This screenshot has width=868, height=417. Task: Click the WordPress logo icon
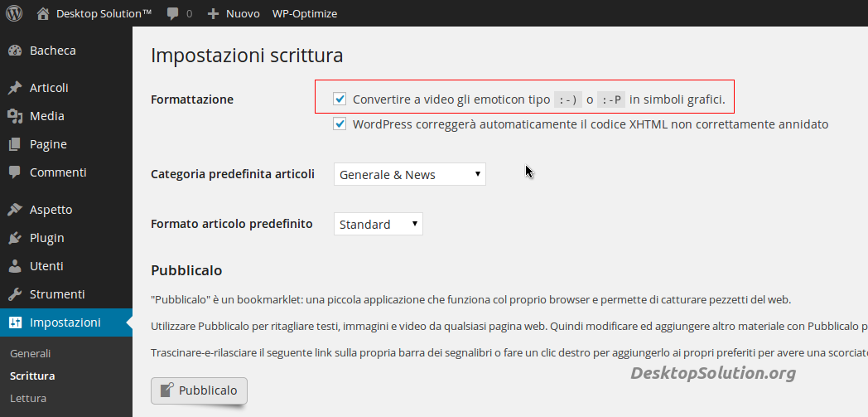[14, 13]
